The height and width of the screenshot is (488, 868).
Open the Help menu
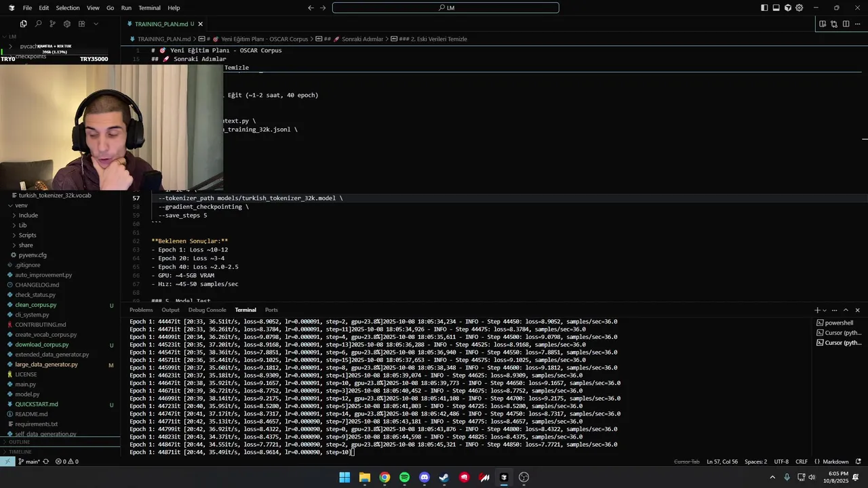click(x=174, y=8)
